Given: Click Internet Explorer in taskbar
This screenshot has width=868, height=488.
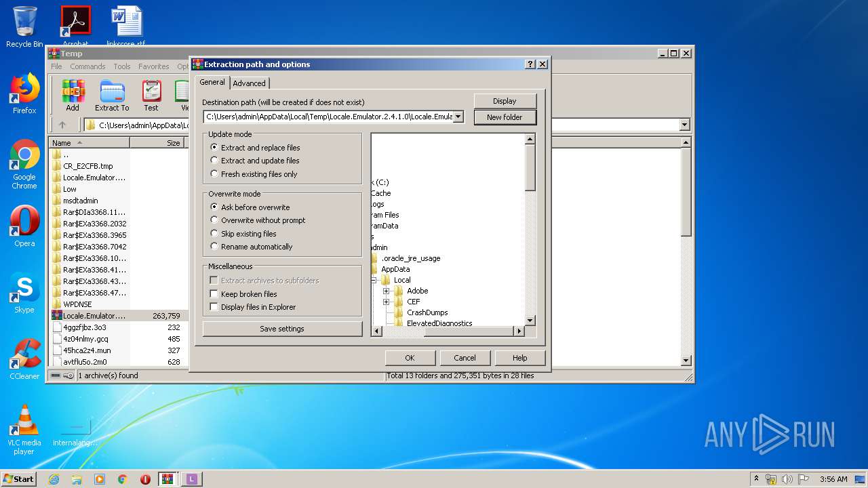Looking at the screenshot, I should click(x=54, y=479).
